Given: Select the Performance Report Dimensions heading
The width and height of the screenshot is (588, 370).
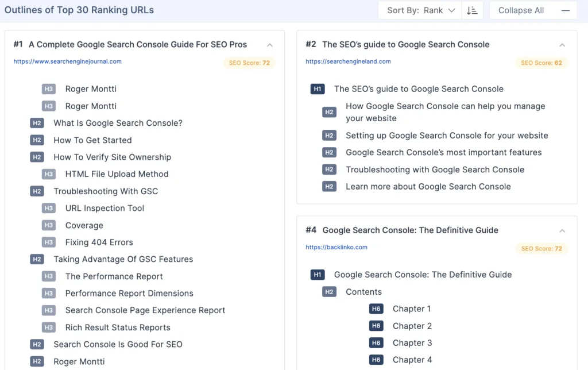Looking at the screenshot, I should (129, 294).
